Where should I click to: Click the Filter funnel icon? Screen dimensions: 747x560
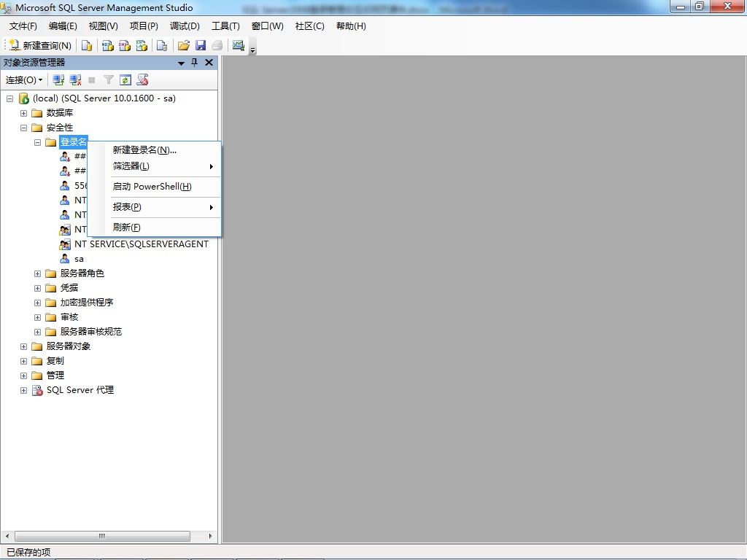[109, 80]
